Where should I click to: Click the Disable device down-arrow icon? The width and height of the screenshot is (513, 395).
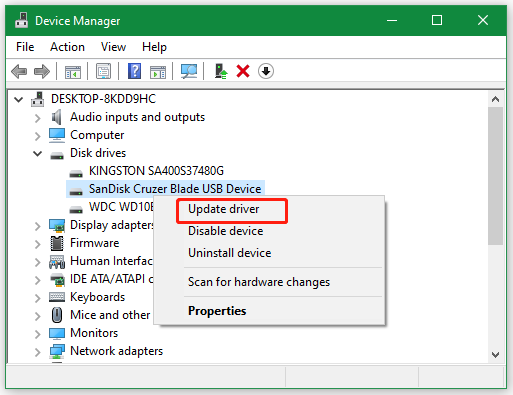pyautogui.click(x=266, y=71)
